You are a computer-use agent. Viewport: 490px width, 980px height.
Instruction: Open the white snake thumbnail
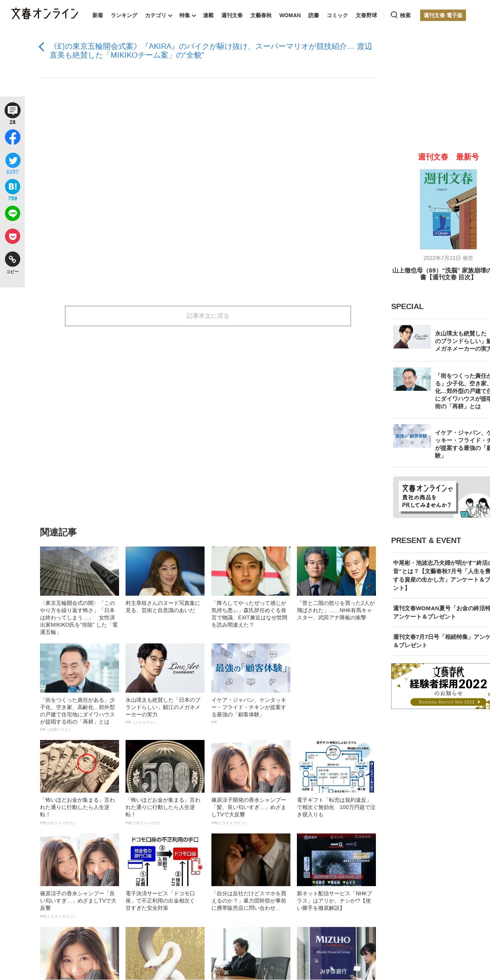pos(165,953)
